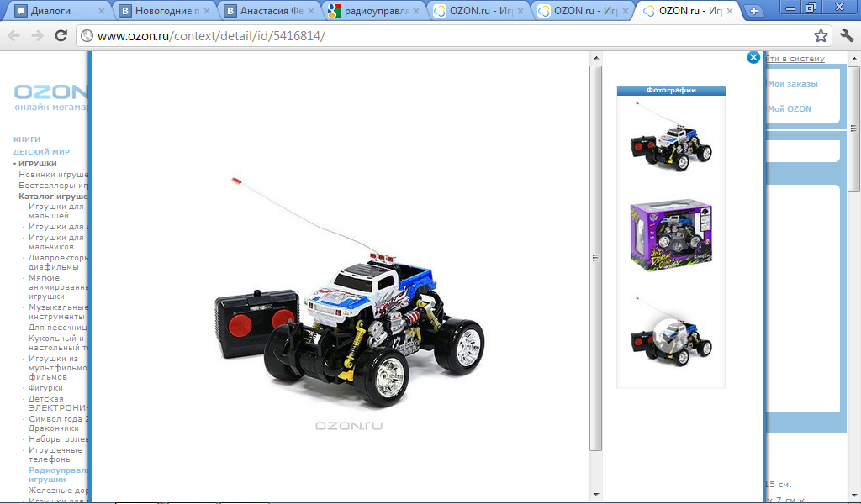Open Новинки игрушек link

pyautogui.click(x=53, y=175)
